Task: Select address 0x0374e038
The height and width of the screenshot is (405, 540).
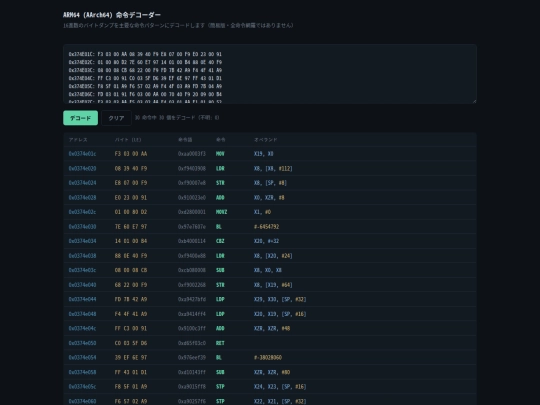Action: click(82, 256)
